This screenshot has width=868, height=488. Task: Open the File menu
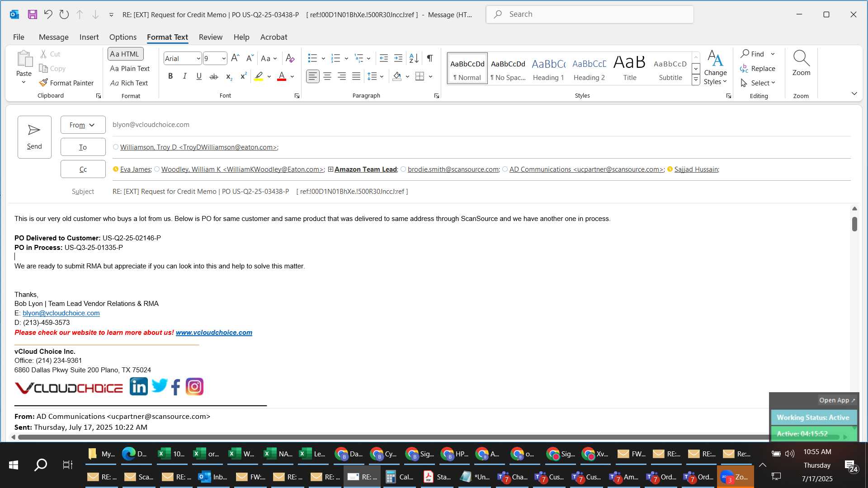coord(19,37)
